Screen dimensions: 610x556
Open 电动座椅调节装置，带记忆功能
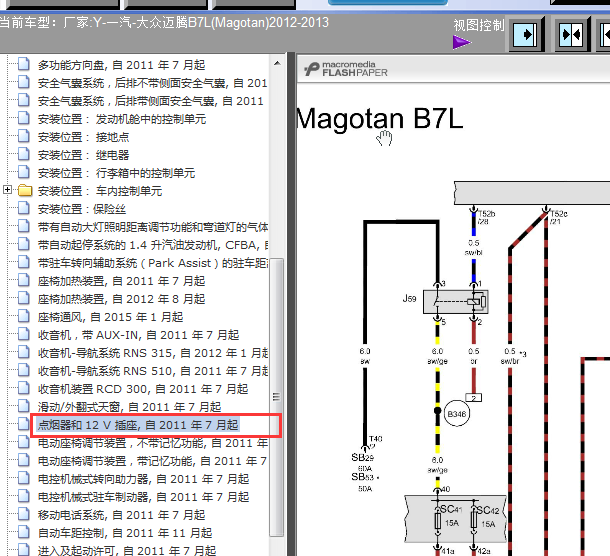tap(152, 461)
